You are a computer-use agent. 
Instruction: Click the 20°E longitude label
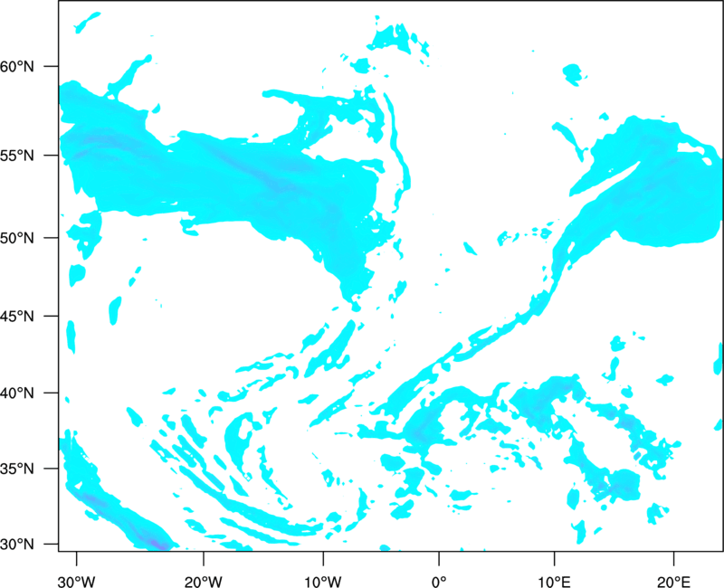pos(673,582)
